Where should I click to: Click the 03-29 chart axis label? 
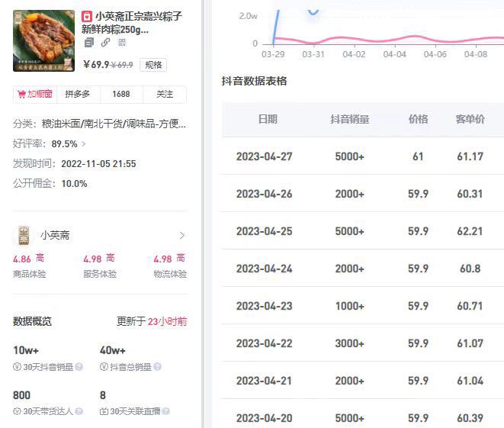coord(273,54)
